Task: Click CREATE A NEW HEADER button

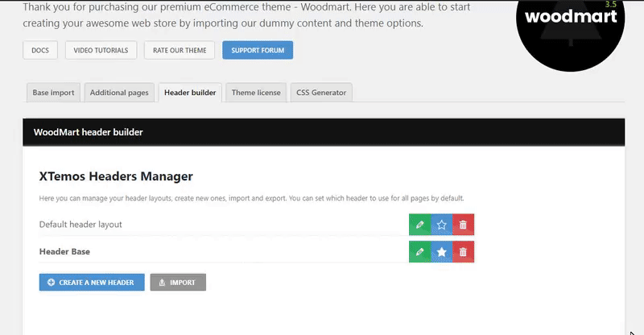Action: [x=92, y=283]
